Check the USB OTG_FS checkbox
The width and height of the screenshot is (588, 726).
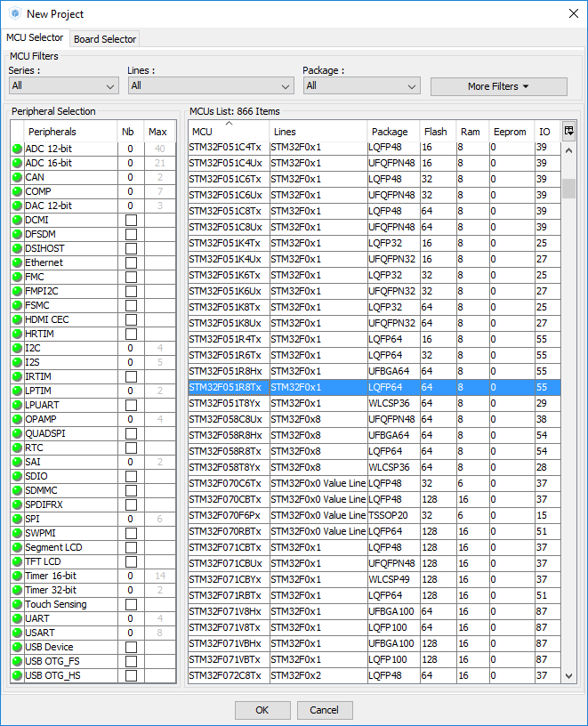(131, 662)
